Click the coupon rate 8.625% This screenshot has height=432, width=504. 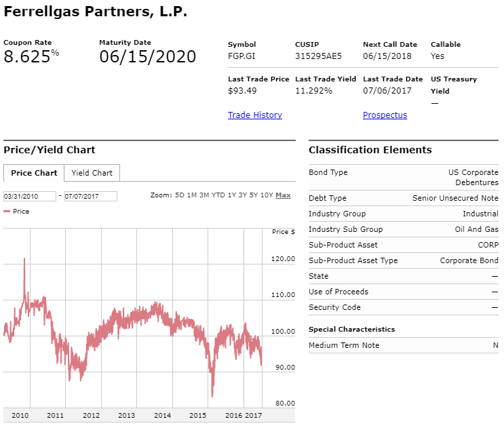(x=31, y=56)
